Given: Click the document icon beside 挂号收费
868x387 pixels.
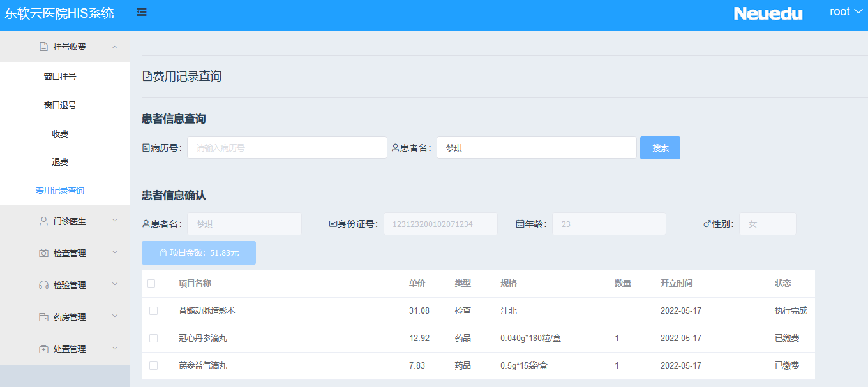Looking at the screenshot, I should coord(43,47).
